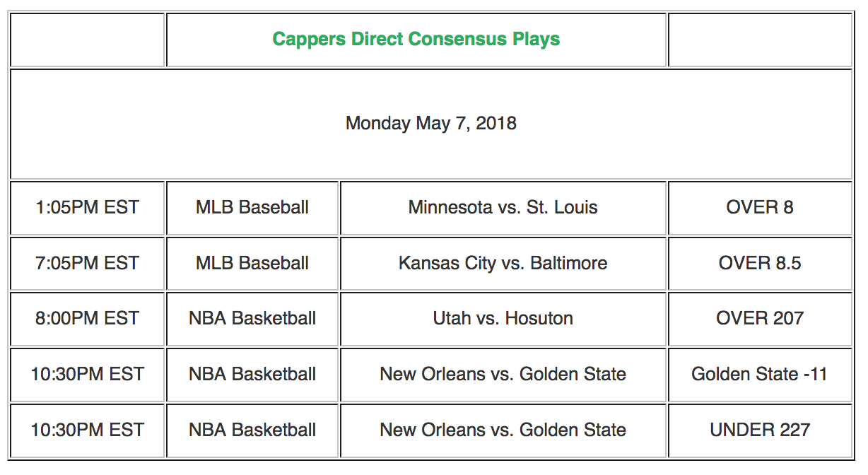The height and width of the screenshot is (475, 868).
Task: Click the UNDER 227 pick
Action: (760, 430)
